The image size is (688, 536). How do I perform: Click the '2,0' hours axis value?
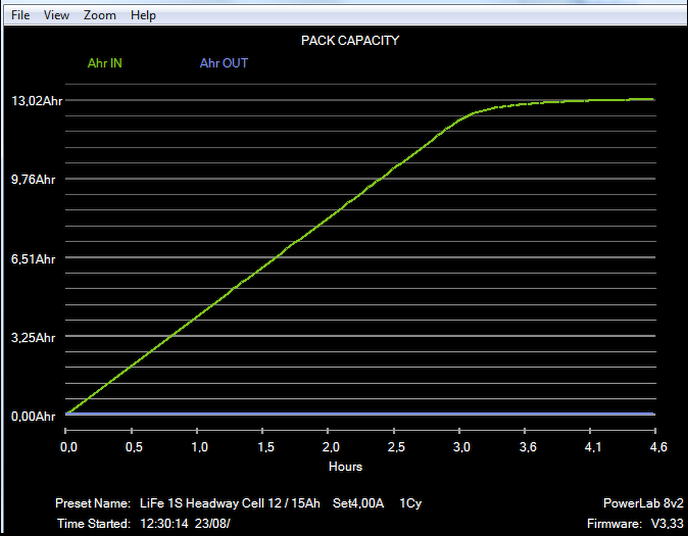click(331, 447)
